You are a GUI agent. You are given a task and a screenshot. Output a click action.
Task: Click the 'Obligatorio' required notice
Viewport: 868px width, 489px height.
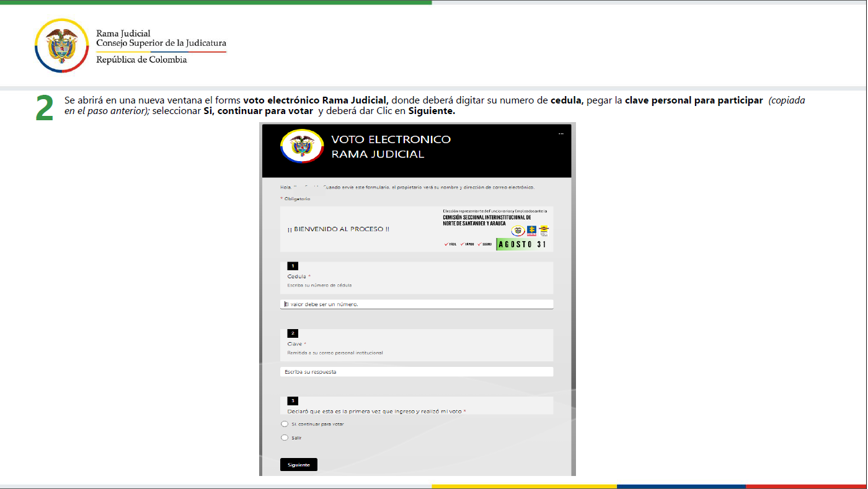(296, 198)
